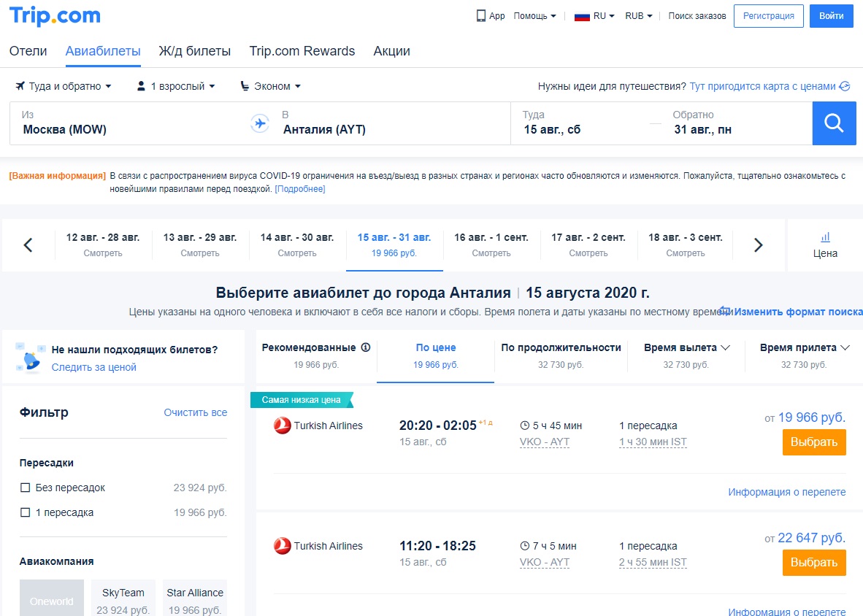Click the Очистить все filter link
Viewport: 863px width, 616px height.
[x=196, y=412]
